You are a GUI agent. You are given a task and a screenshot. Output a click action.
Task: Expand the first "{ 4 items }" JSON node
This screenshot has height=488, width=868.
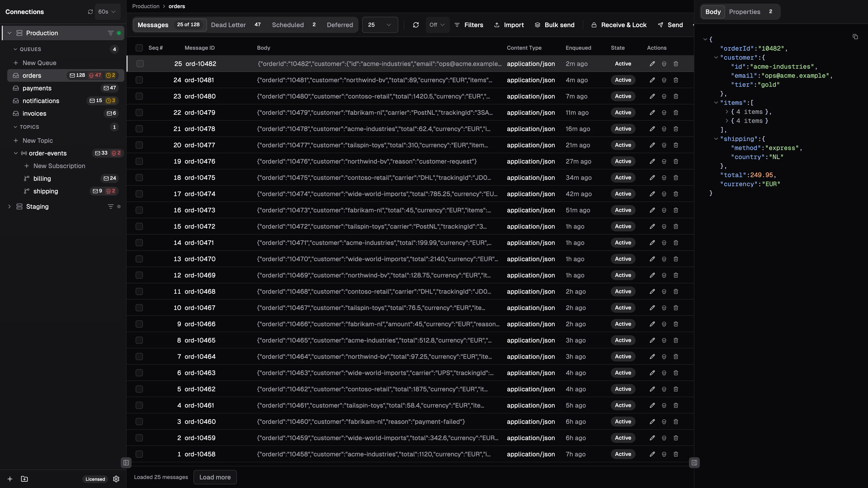click(727, 112)
